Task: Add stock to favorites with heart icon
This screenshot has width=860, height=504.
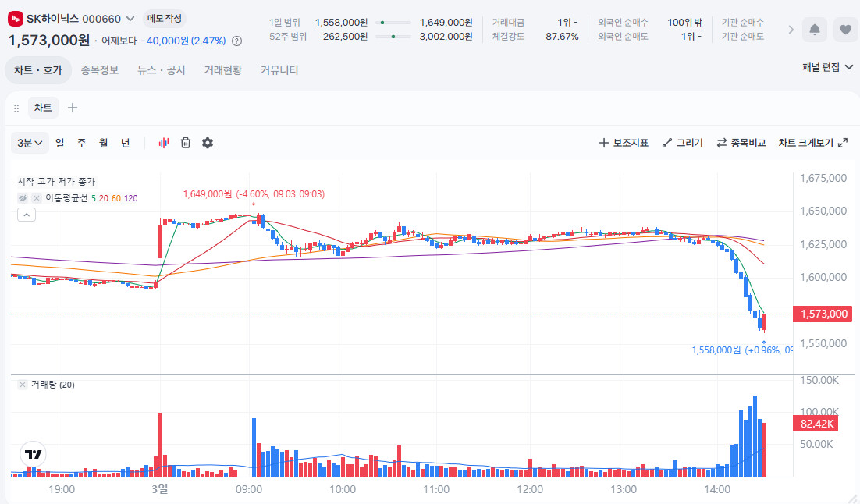Action: click(846, 30)
